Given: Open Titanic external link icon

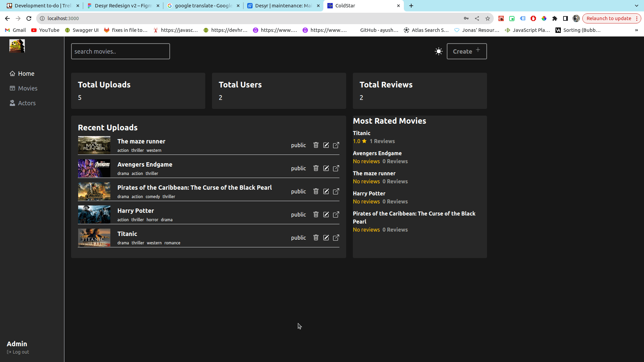Looking at the screenshot, I should pos(336,238).
